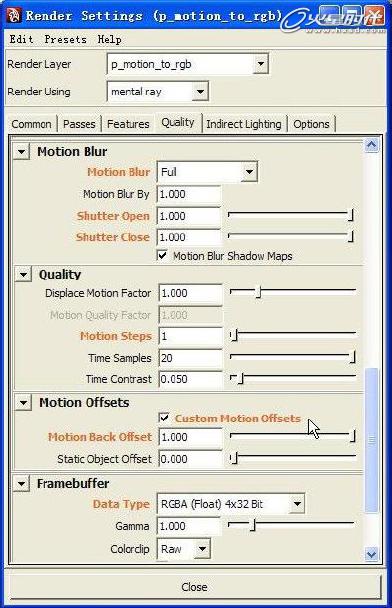The image size is (392, 608).
Task: Switch to the Common tab
Action: [31, 124]
